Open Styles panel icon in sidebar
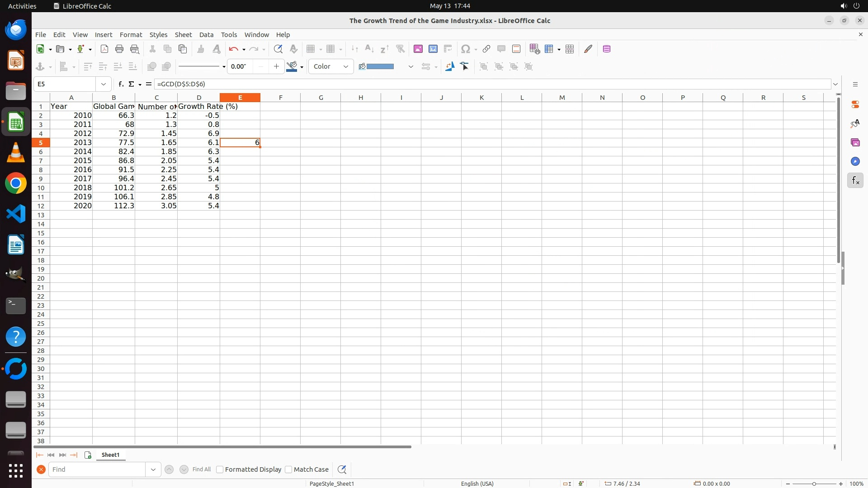Image resolution: width=868 pixels, height=488 pixels. (855, 123)
